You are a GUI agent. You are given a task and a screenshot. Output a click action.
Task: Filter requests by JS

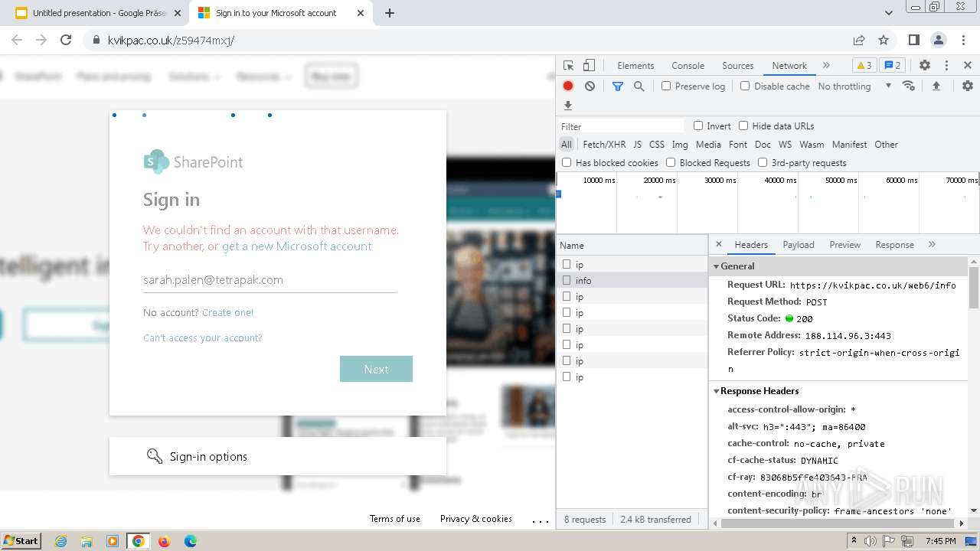point(637,144)
